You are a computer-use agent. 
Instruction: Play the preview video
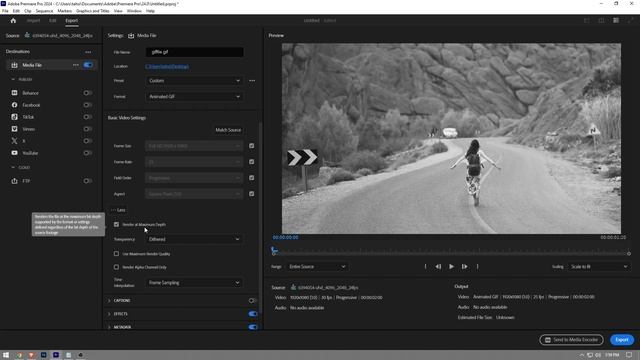tap(451, 267)
